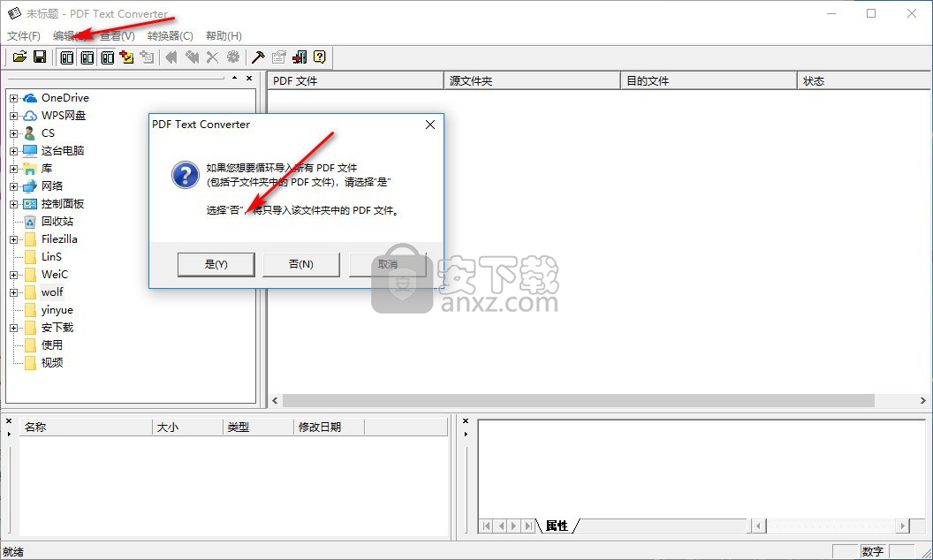Click the 状态 column header
The width and height of the screenshot is (933, 560).
864,81
